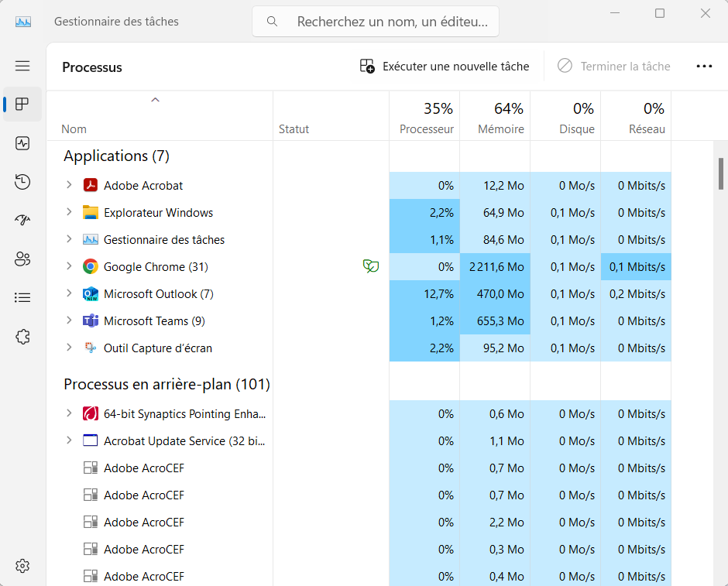Open Startup apps page in the sidebar
Viewport: 728px width, 586px height.
[22, 220]
